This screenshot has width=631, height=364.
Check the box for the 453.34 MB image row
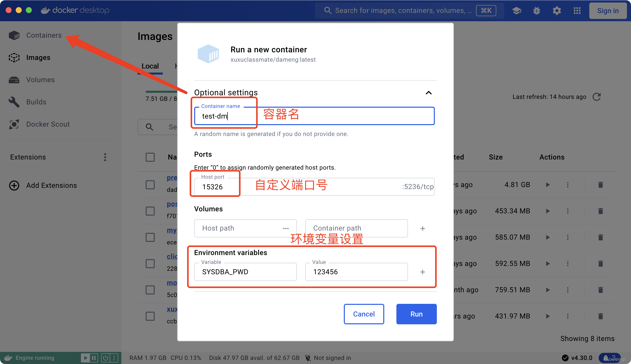coord(150,211)
